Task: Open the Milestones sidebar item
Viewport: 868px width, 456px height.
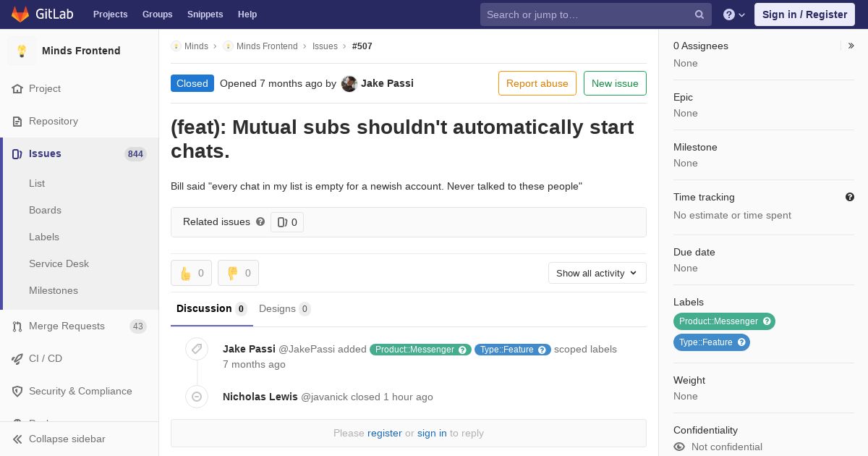Action: coord(54,290)
